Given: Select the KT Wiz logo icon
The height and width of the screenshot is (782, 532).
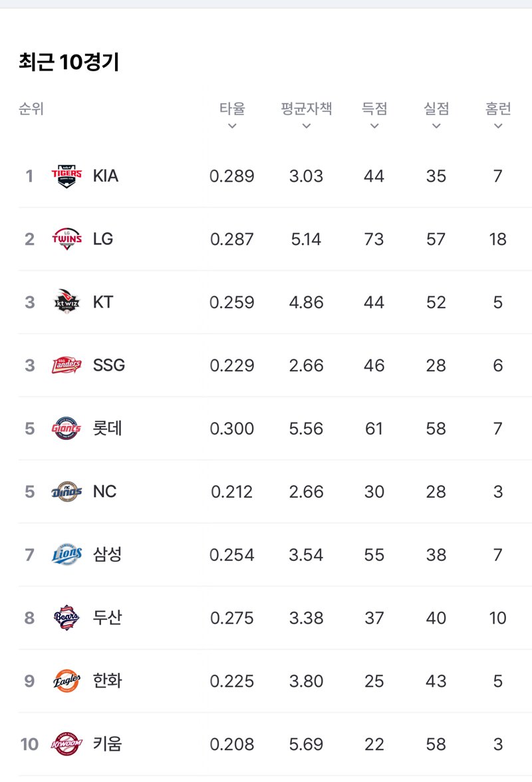Looking at the screenshot, I should [66, 301].
